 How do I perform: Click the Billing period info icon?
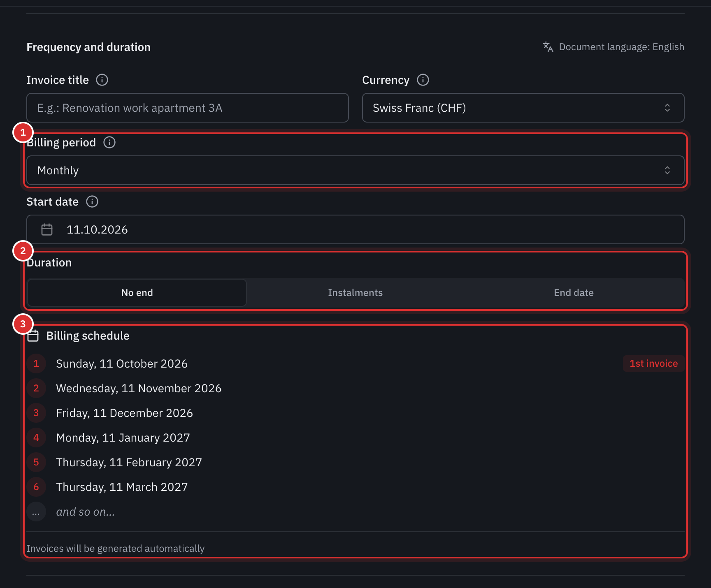(109, 142)
